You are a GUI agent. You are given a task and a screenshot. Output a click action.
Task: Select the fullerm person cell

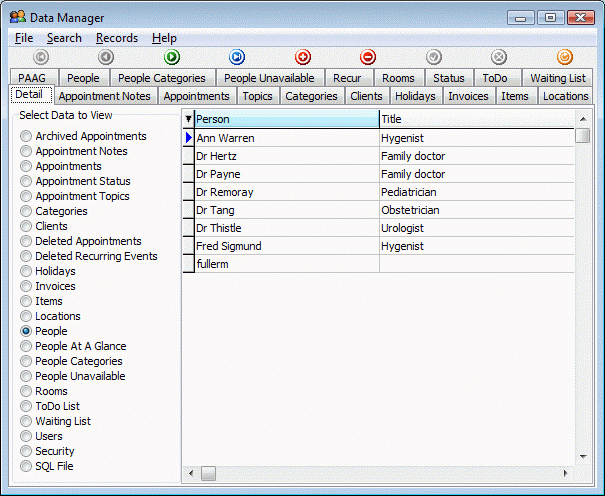[287, 264]
